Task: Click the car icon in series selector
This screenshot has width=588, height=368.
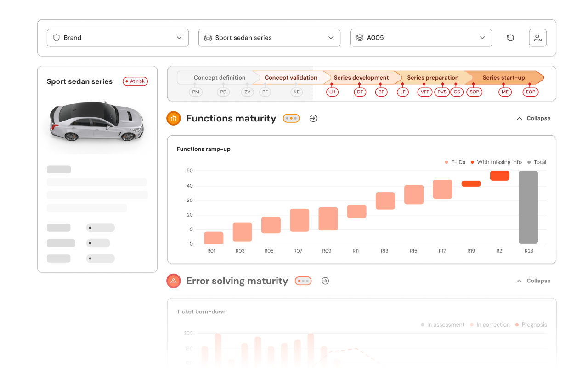Action: [x=208, y=38]
